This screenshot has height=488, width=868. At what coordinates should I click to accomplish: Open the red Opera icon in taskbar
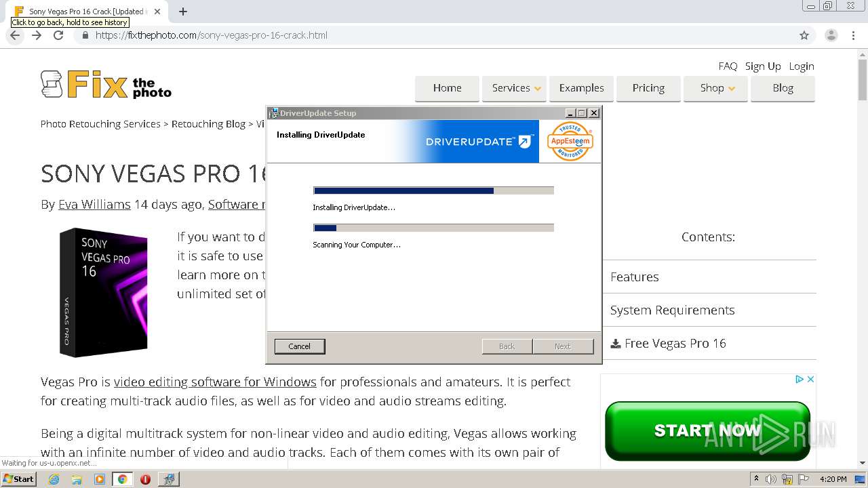click(x=145, y=479)
